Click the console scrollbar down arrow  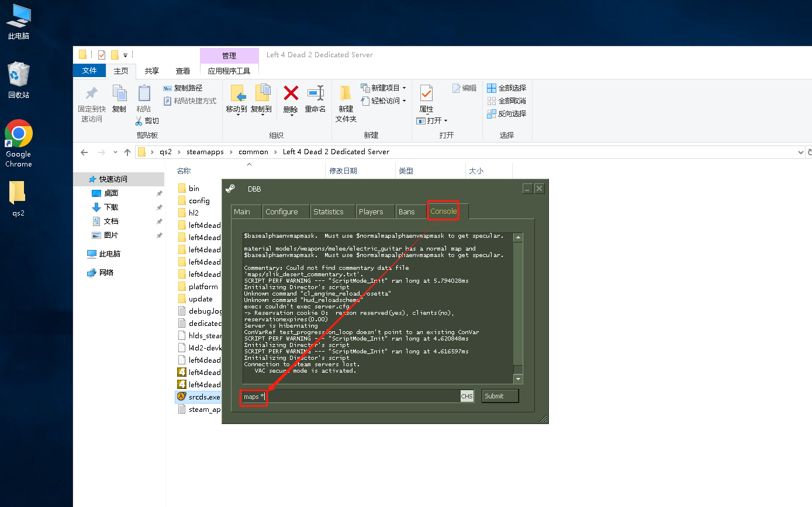coord(518,379)
